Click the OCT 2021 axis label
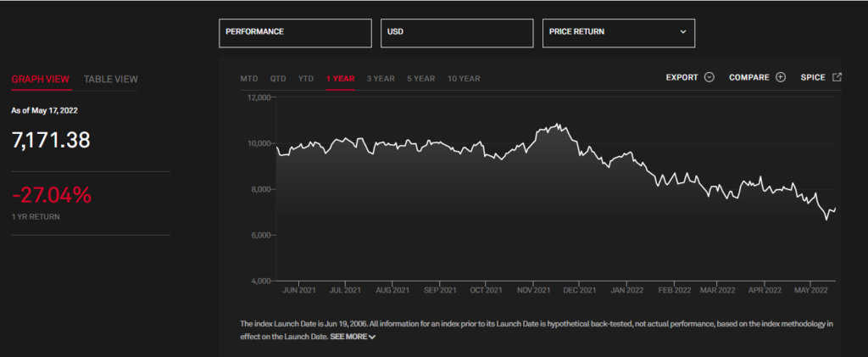 pyautogui.click(x=485, y=290)
